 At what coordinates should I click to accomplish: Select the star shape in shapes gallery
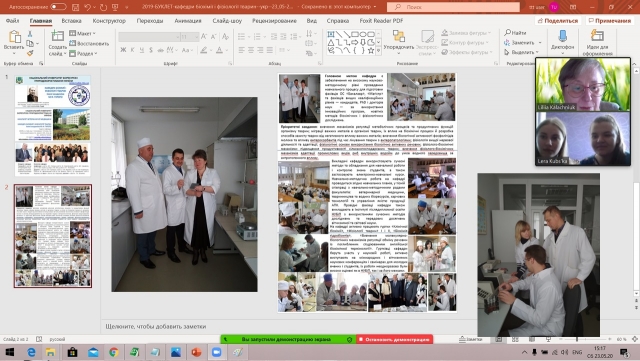371,51
